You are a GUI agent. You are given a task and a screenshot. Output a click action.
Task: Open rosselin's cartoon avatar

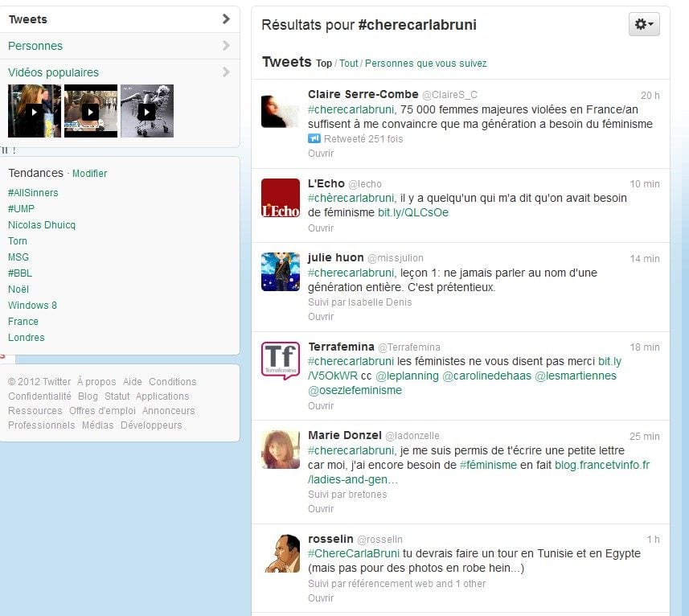point(280,553)
